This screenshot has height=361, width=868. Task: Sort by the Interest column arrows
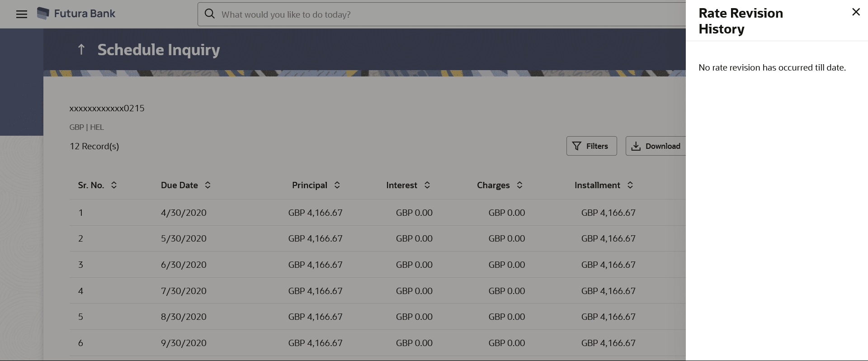point(427,185)
